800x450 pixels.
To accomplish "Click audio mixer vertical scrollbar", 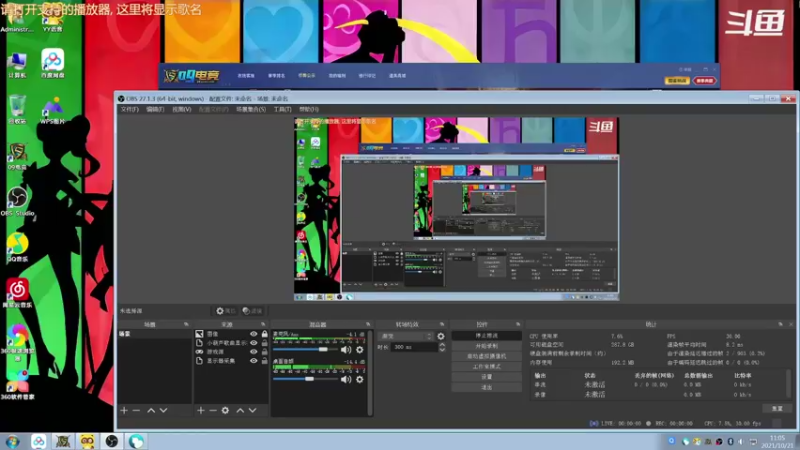I will pos(369,372).
